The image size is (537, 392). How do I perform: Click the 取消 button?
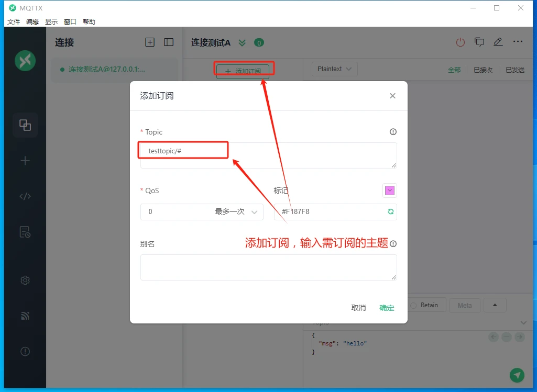pos(358,308)
